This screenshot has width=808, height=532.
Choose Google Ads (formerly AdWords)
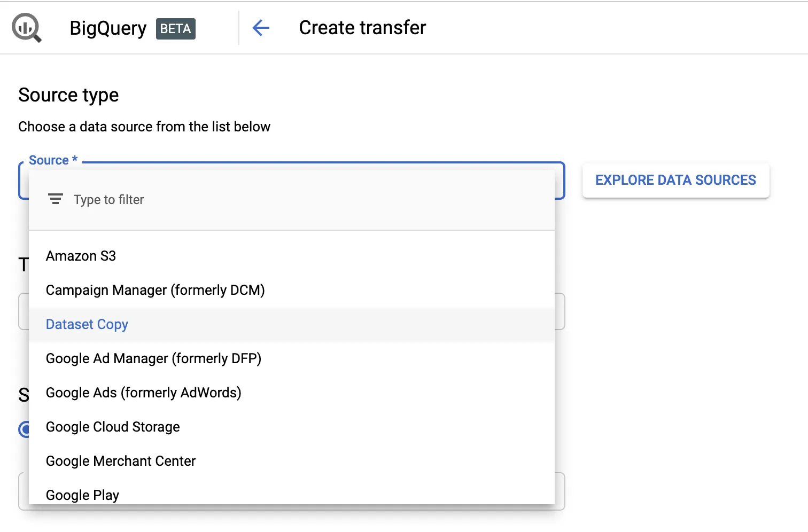(144, 393)
